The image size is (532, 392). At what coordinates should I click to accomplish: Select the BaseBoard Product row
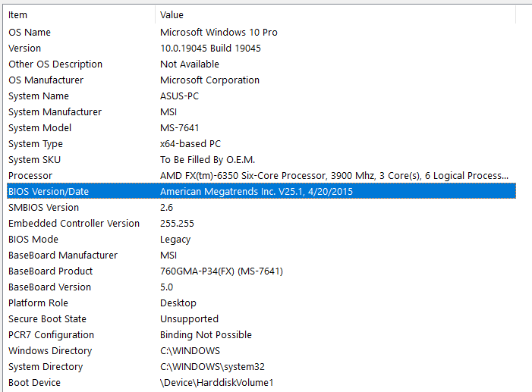pyautogui.click(x=261, y=271)
